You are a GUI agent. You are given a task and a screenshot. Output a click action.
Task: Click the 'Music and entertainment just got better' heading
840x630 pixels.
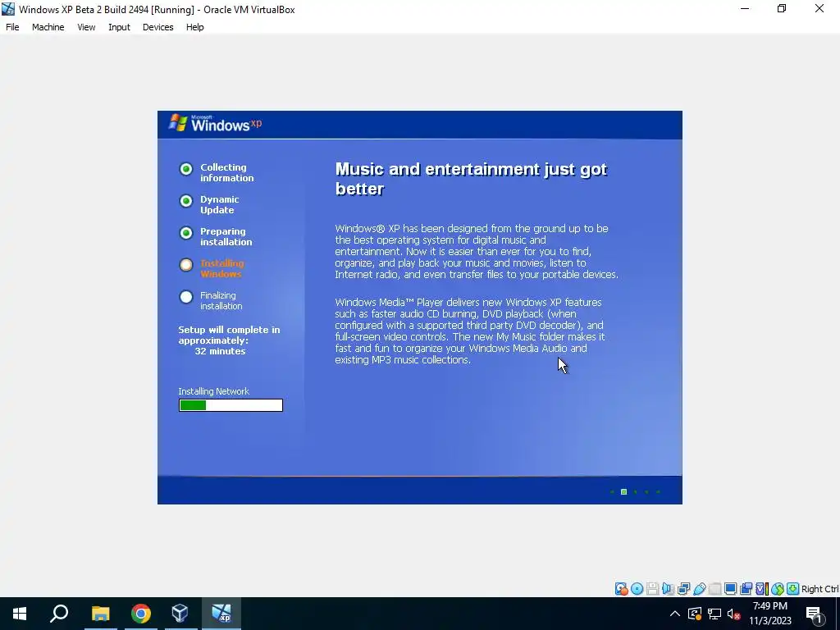471,179
